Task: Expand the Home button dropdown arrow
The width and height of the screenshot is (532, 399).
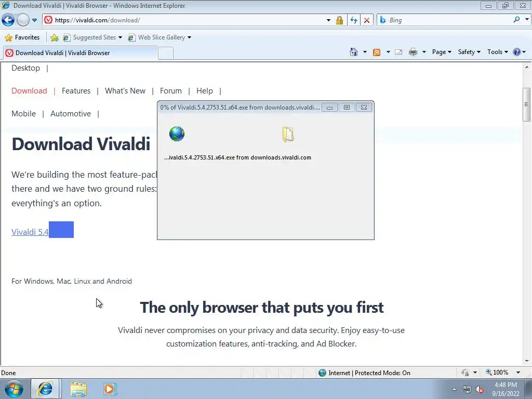Action: [x=365, y=52]
